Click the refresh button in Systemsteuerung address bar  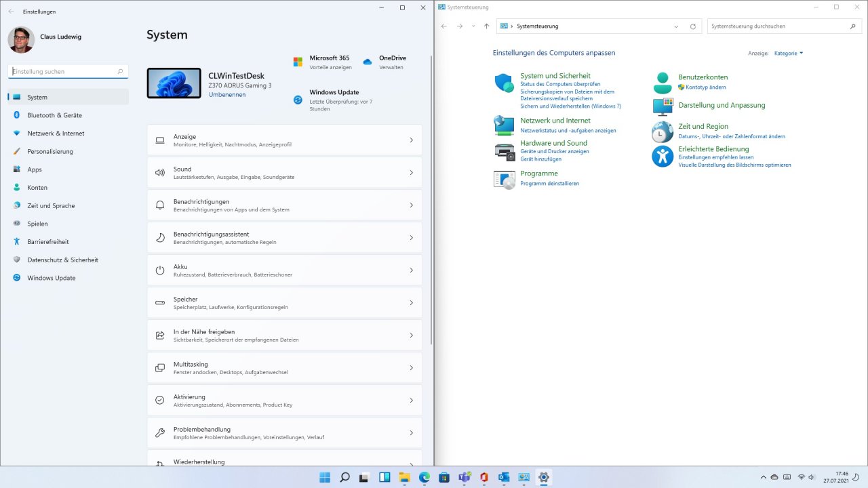692,26
